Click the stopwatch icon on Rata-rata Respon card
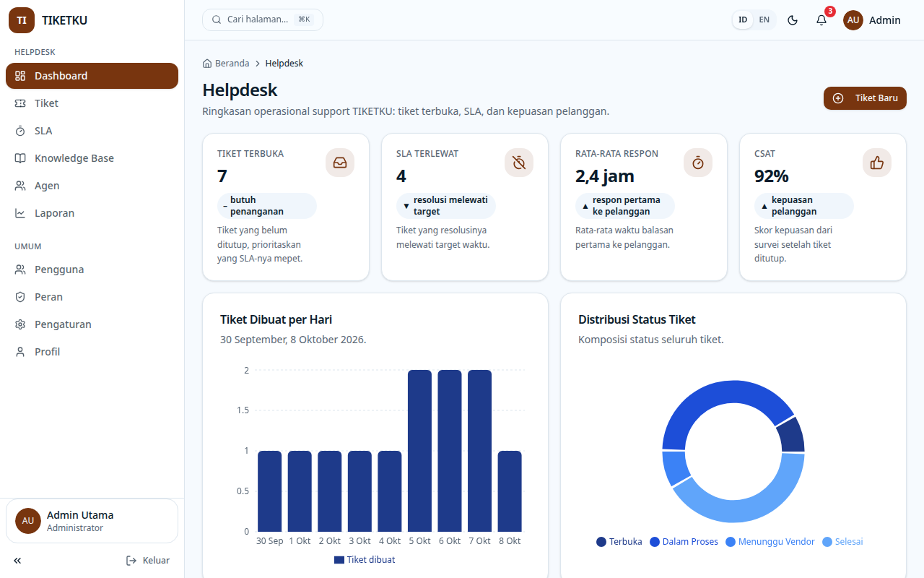 click(x=698, y=163)
